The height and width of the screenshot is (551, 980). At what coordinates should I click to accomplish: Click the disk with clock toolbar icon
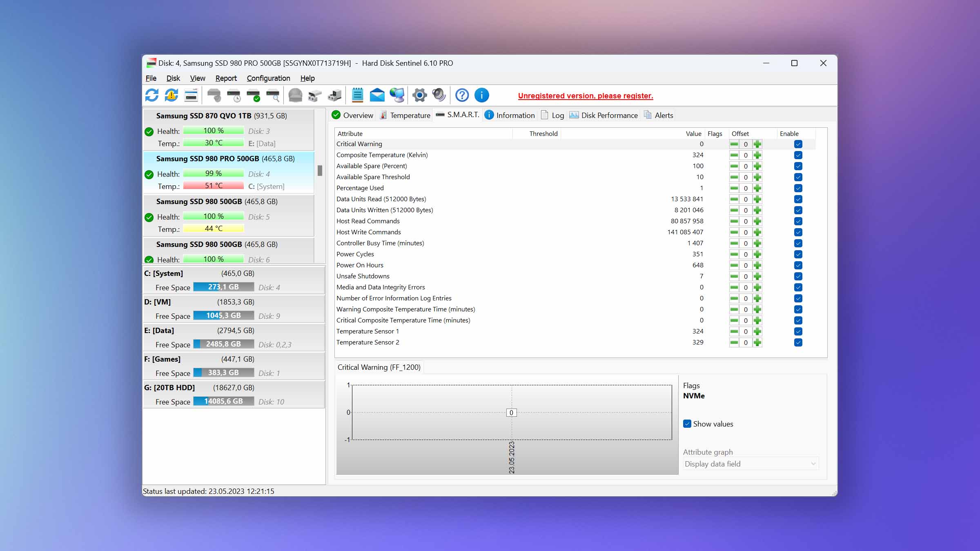point(234,95)
